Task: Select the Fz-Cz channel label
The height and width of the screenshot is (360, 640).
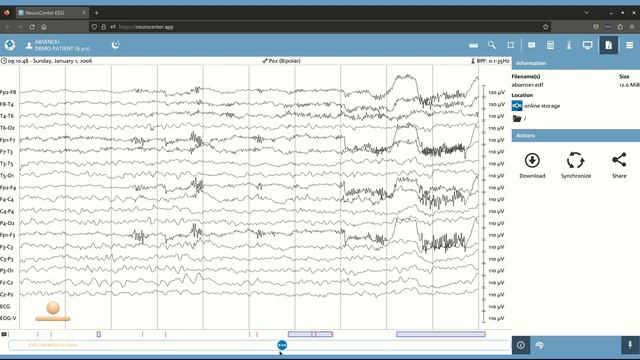Action: pyautogui.click(x=7, y=282)
